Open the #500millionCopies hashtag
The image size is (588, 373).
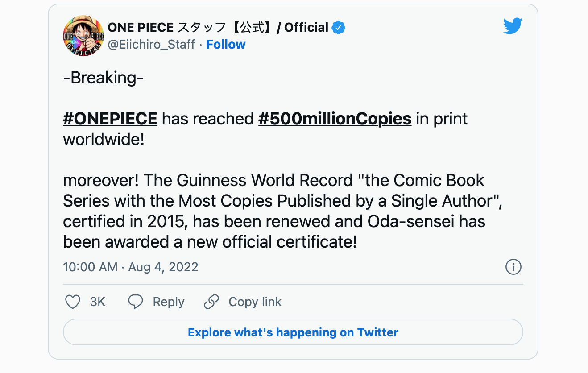point(335,119)
